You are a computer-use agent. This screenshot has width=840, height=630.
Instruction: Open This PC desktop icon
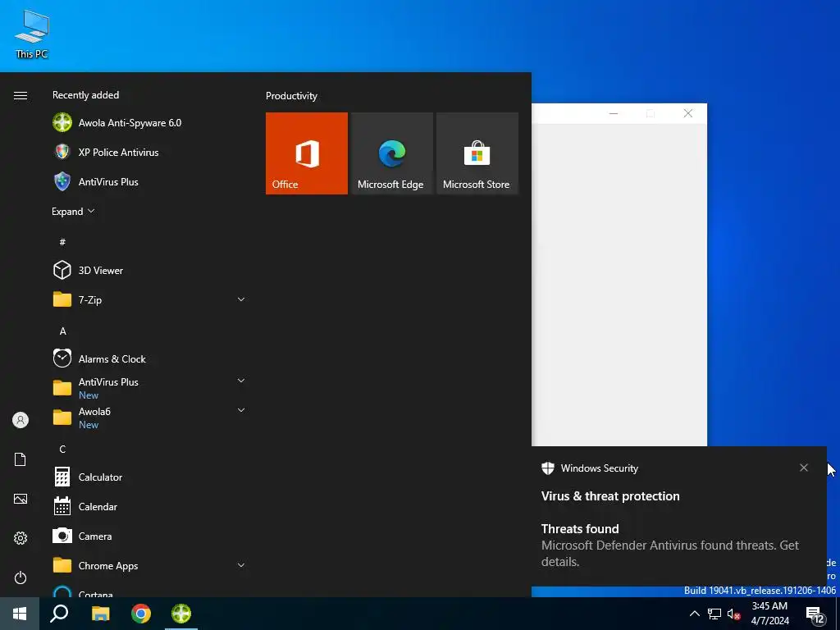[32, 34]
